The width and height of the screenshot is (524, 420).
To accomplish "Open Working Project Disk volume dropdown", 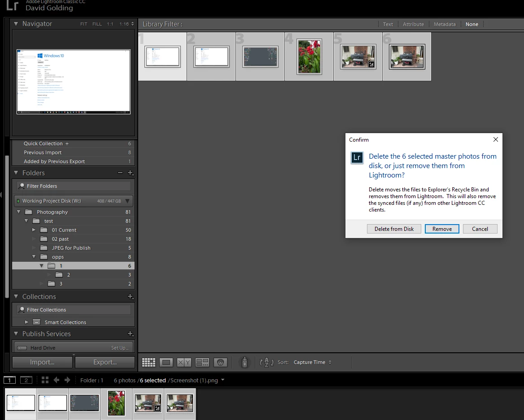I will coord(127,201).
